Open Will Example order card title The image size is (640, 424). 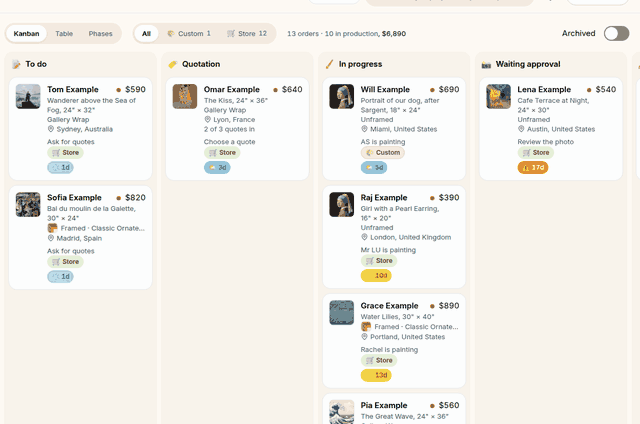click(x=385, y=89)
